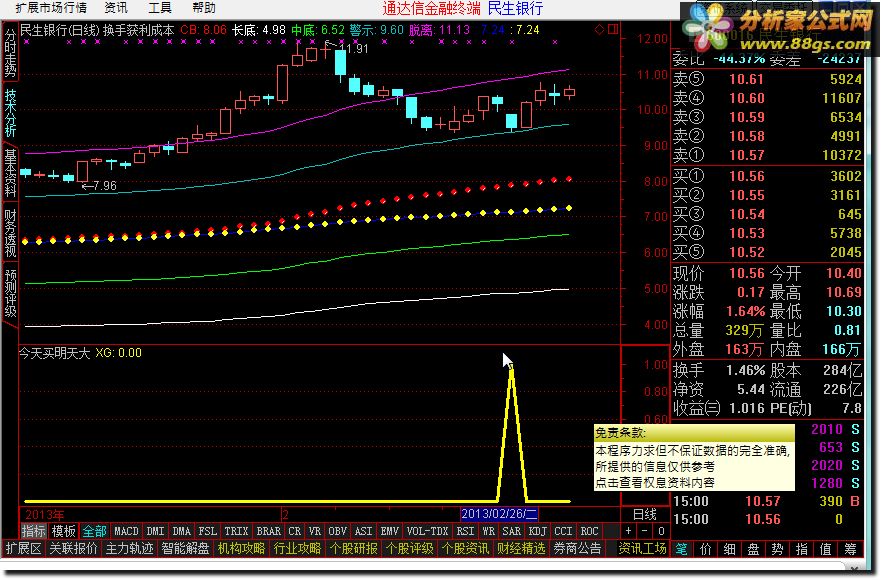
Task: Apply the EMV indicator
Action: [x=389, y=531]
